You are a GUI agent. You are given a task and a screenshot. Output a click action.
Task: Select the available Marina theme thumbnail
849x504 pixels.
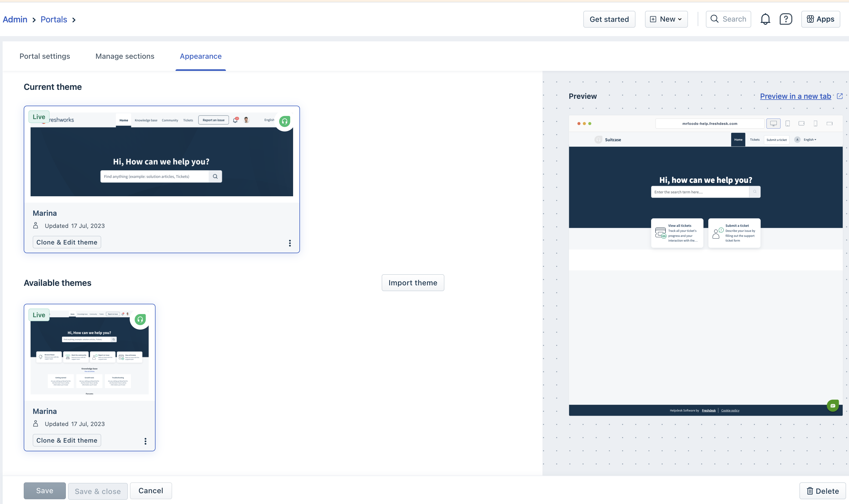click(x=89, y=352)
